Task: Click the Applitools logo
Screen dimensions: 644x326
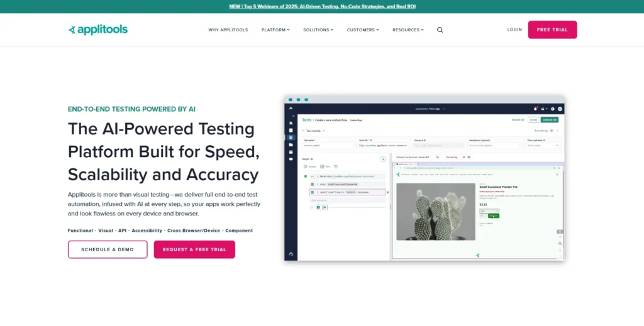Action: point(97,30)
